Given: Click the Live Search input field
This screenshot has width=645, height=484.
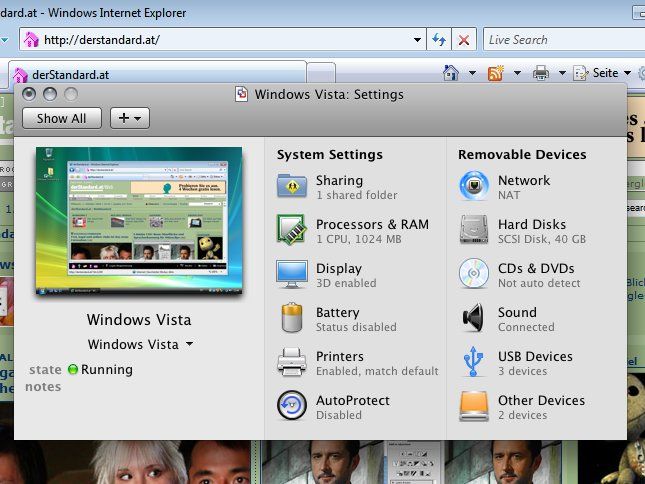Looking at the screenshot, I should (560, 40).
